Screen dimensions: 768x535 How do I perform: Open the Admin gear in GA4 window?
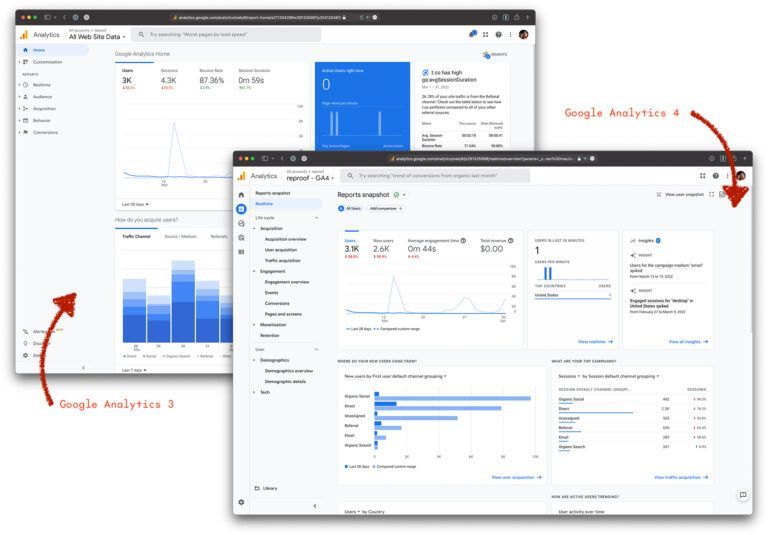point(241,502)
